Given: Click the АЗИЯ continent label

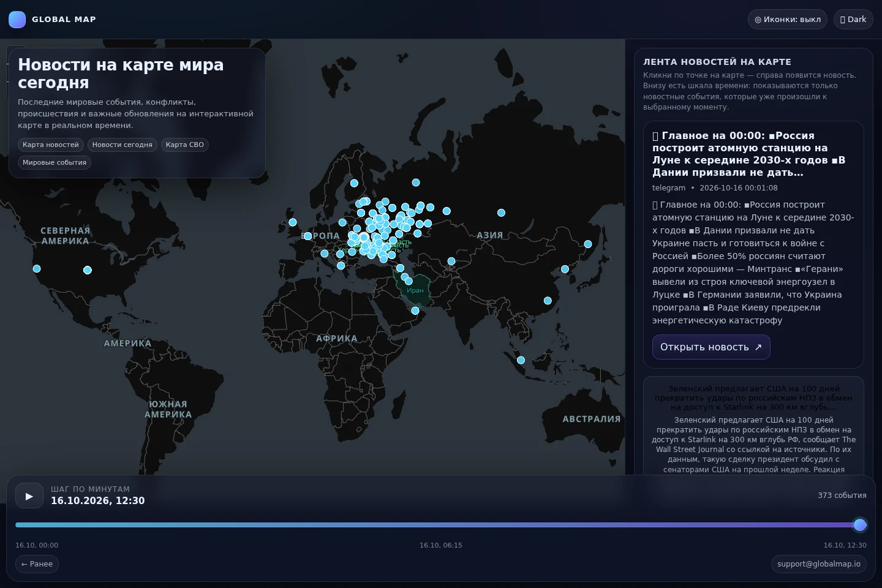Looking at the screenshot, I should [490, 235].
